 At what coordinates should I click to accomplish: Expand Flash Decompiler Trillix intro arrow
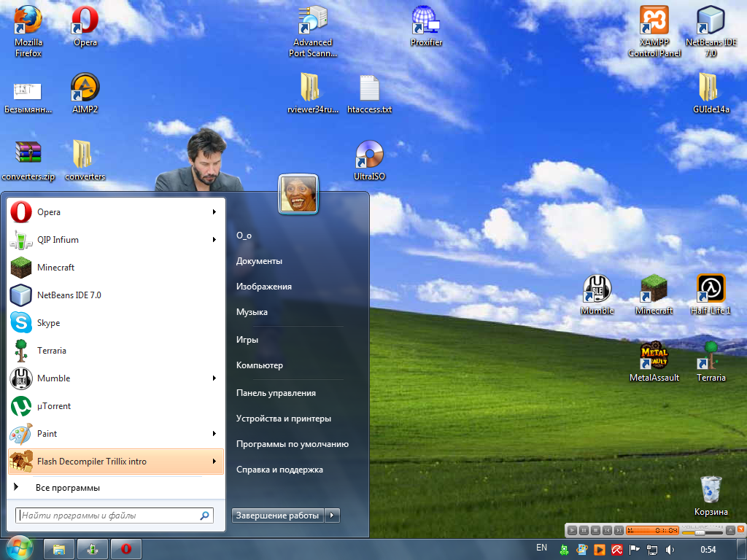click(214, 461)
